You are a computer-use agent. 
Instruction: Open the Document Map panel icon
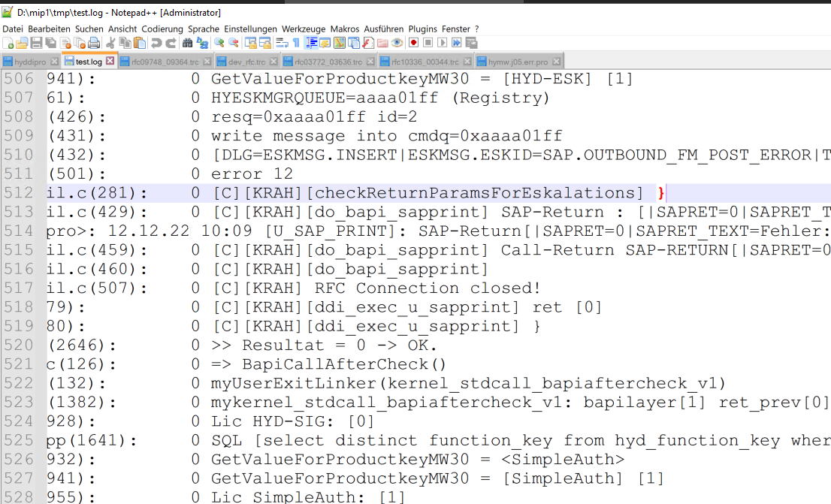pos(340,43)
